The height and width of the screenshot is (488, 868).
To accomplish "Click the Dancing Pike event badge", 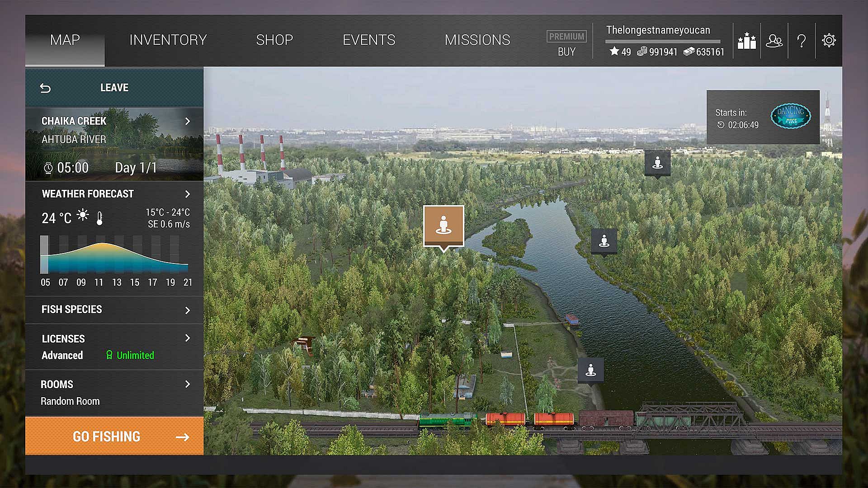I will 790,116.
